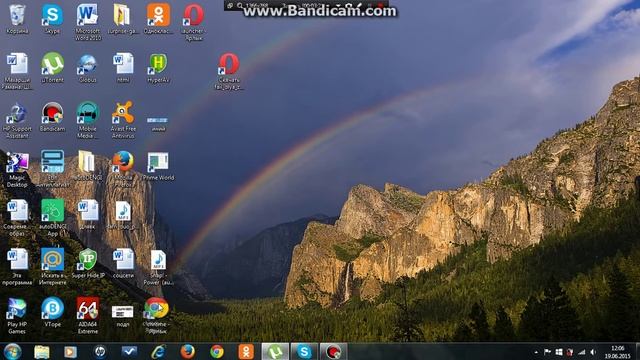This screenshot has width=640, height=360.
Task: Open the autoDENGI folder on desktop
Action: (87, 162)
